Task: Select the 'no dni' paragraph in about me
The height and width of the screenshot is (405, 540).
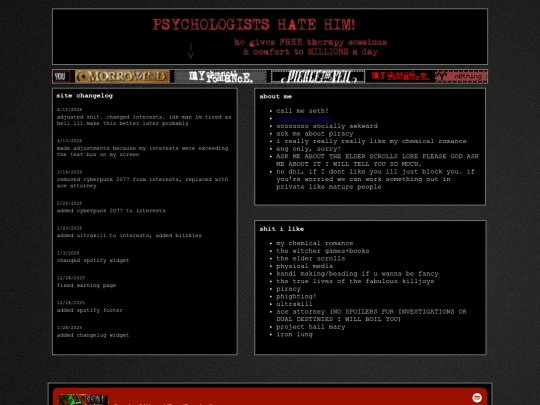Action: (x=375, y=179)
